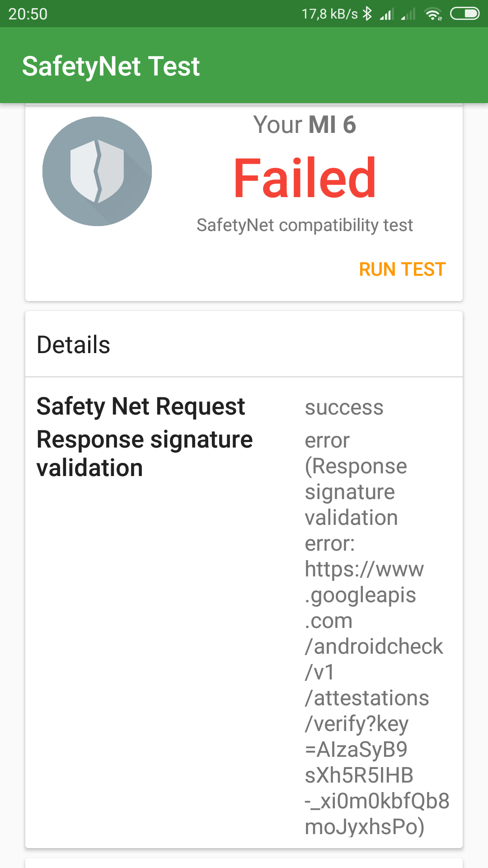This screenshot has width=488, height=868.
Task: Tap the word error starting the validation result
Action: tap(327, 440)
